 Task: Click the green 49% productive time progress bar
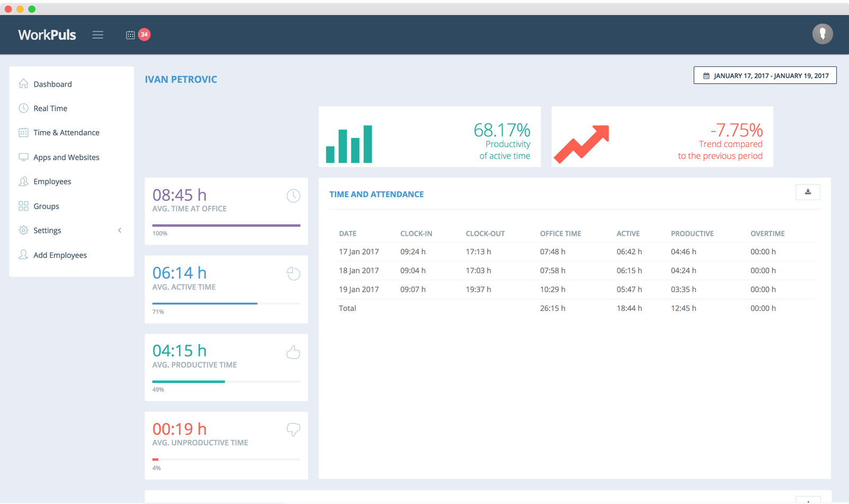coord(188,381)
